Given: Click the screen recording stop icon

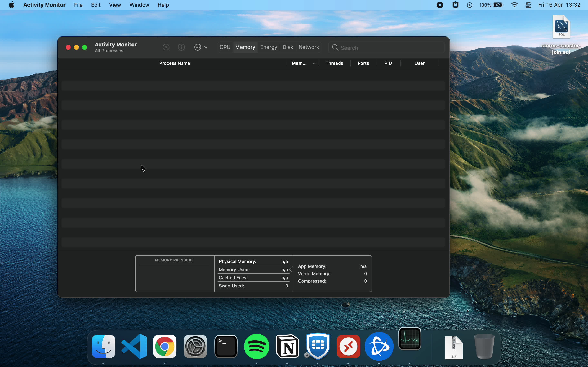Looking at the screenshot, I should [440, 5].
